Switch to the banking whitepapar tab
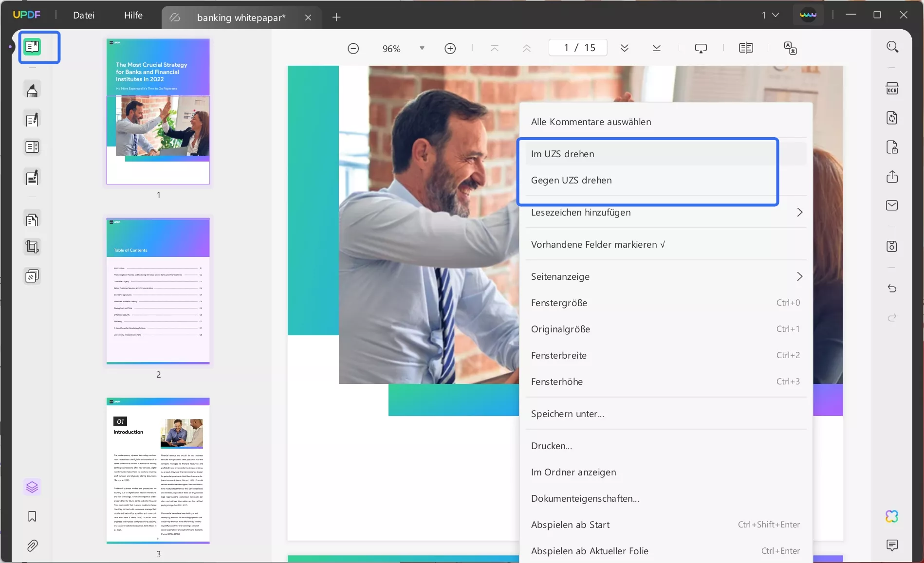The image size is (924, 563). pyautogui.click(x=241, y=18)
